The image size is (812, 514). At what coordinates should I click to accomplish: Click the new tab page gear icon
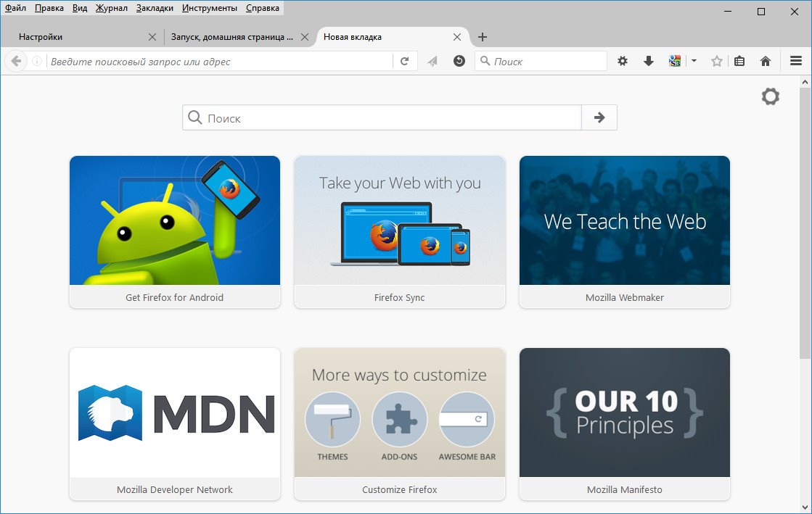(771, 96)
